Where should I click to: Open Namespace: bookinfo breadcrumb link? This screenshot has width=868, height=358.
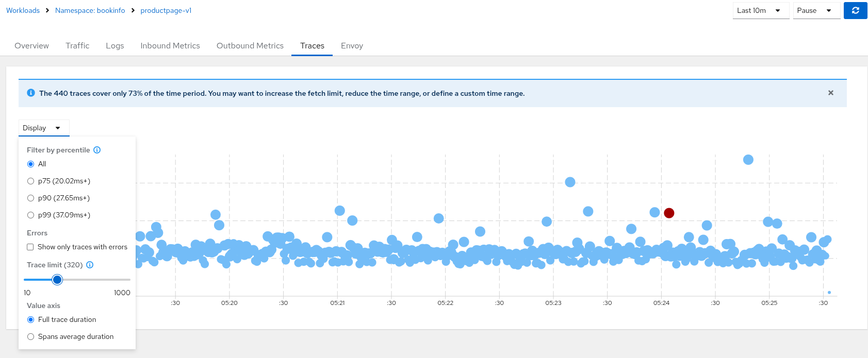pyautogui.click(x=90, y=10)
